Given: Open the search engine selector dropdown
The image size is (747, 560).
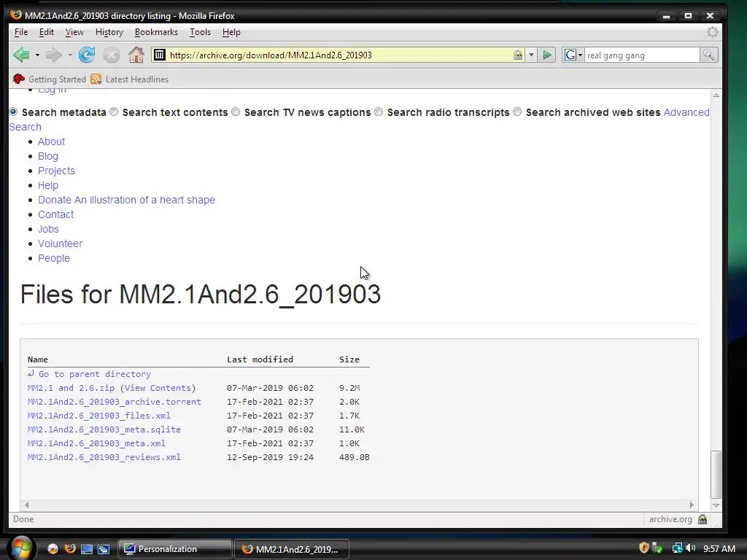Looking at the screenshot, I should pyautogui.click(x=580, y=55).
